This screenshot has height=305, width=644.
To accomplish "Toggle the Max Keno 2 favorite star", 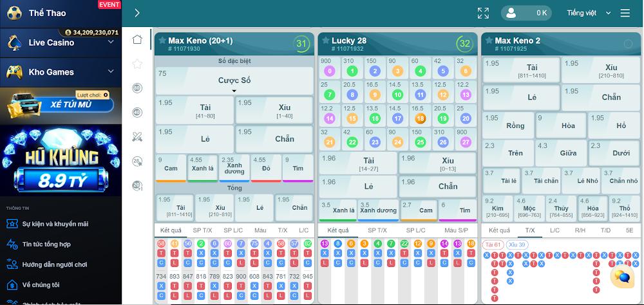I will [489, 41].
